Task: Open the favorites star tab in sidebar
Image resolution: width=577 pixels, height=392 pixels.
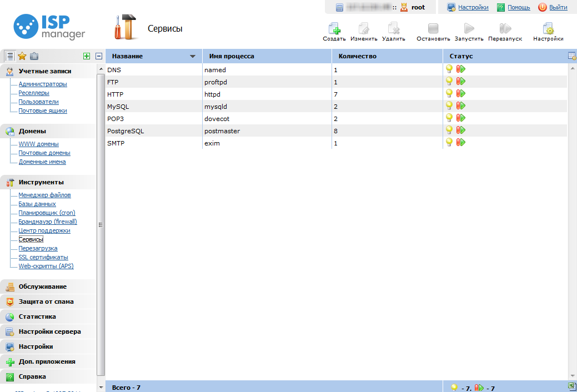Action: pyautogui.click(x=22, y=56)
